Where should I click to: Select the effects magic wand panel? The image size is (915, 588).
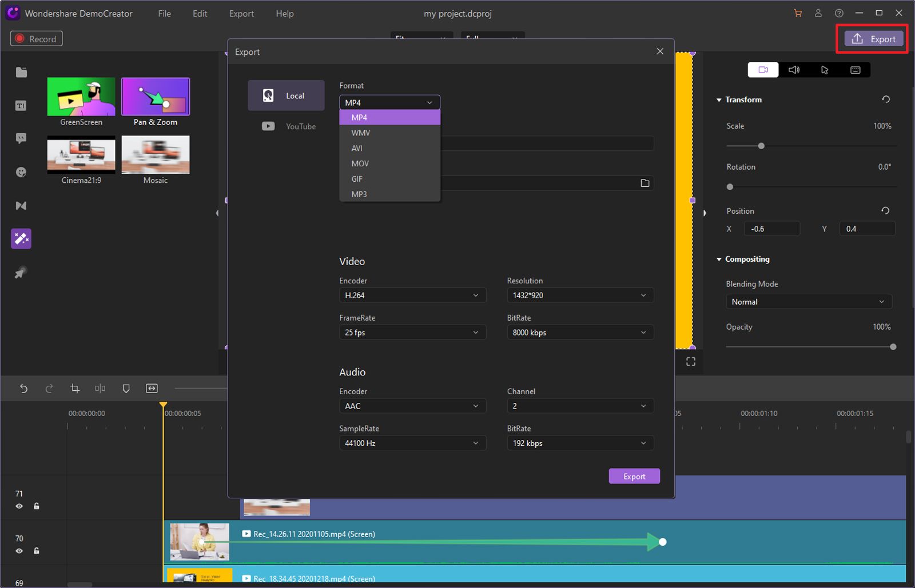(21, 238)
